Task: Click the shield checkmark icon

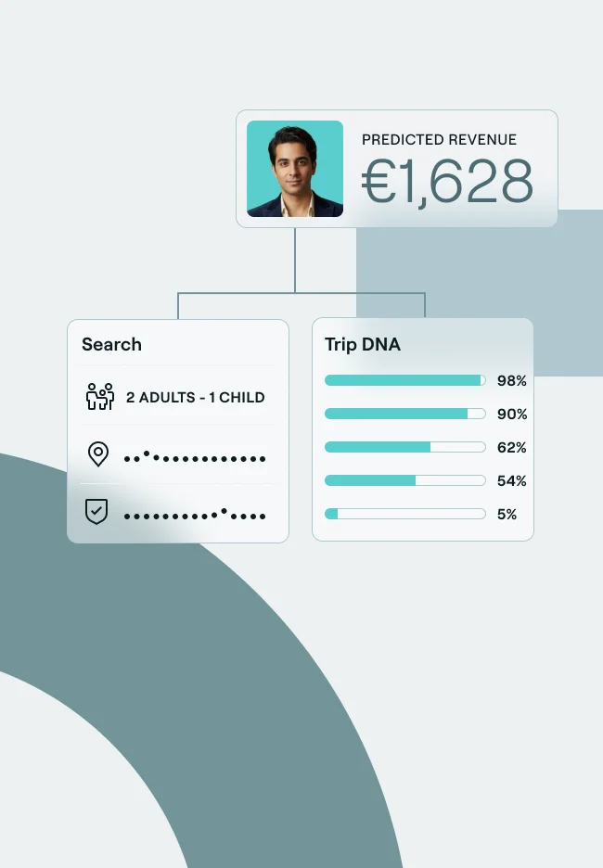Action: click(x=96, y=513)
